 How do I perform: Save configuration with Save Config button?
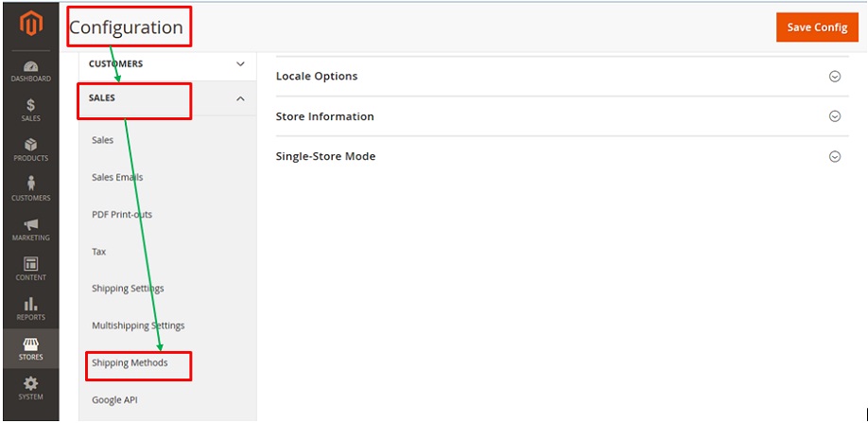pos(817,27)
